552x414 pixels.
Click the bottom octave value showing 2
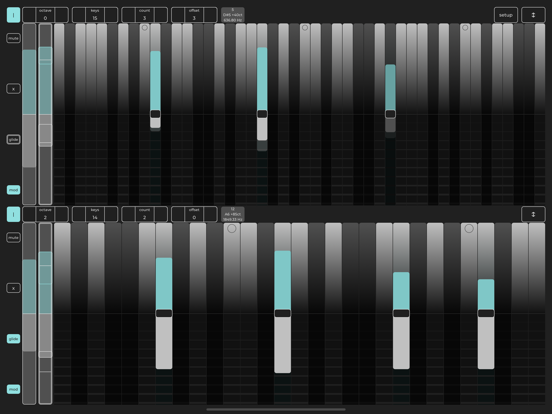click(x=45, y=214)
